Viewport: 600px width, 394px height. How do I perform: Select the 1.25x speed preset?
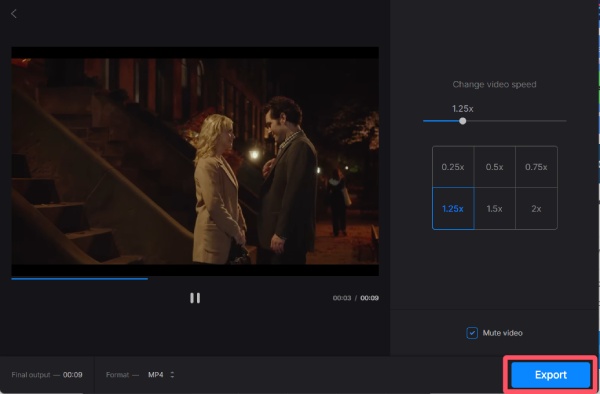[453, 208]
